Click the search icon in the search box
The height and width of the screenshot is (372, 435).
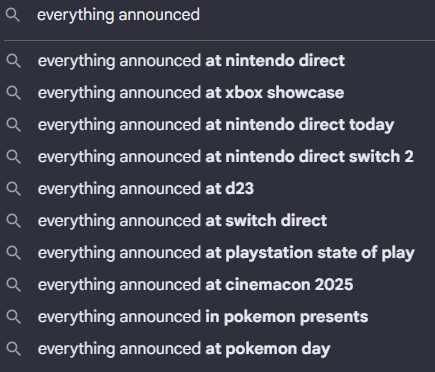click(x=13, y=15)
